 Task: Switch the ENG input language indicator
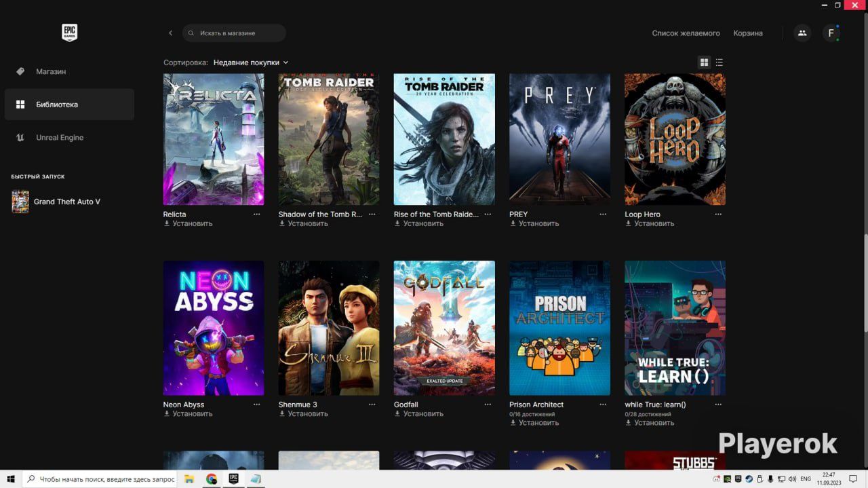click(806, 478)
